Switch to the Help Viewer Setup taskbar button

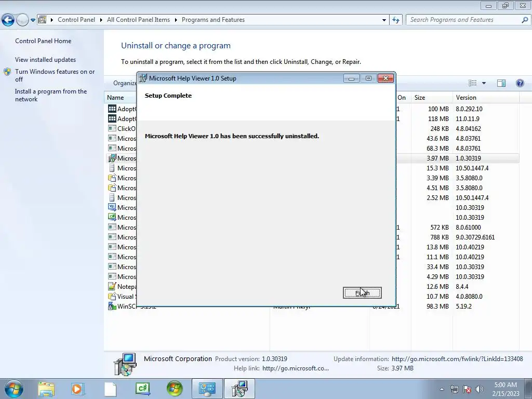click(239, 389)
